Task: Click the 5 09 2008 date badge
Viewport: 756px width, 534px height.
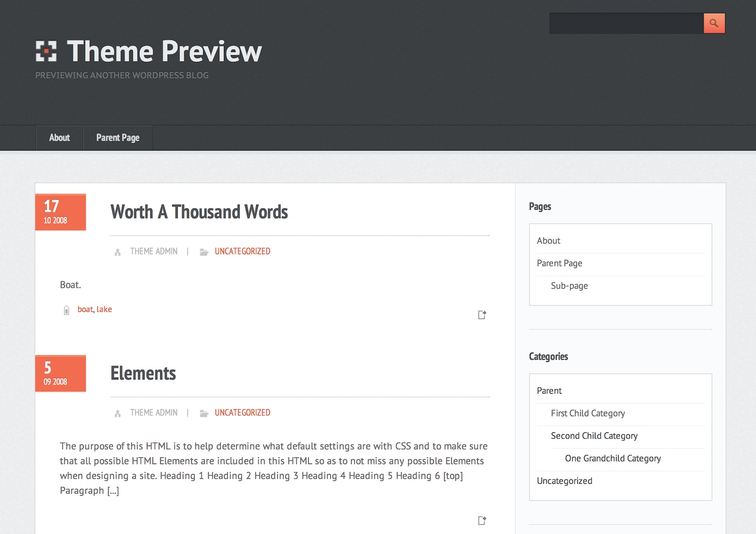Action: 60,373
